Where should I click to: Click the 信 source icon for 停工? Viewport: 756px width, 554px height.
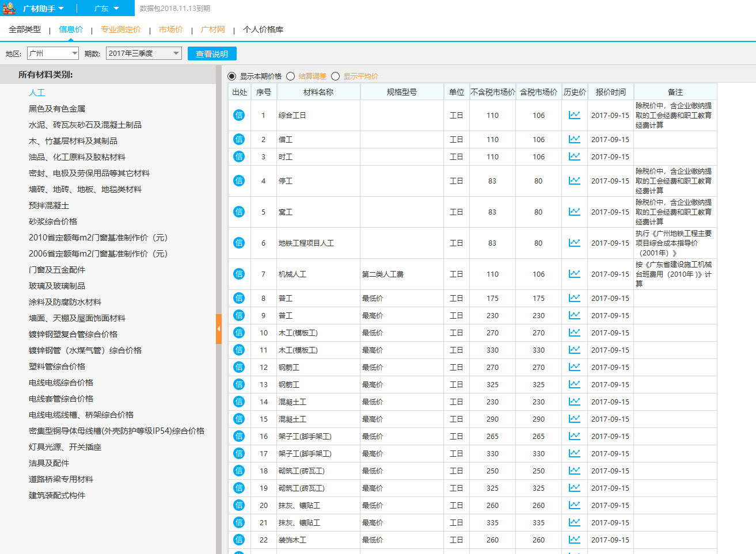[x=239, y=181]
